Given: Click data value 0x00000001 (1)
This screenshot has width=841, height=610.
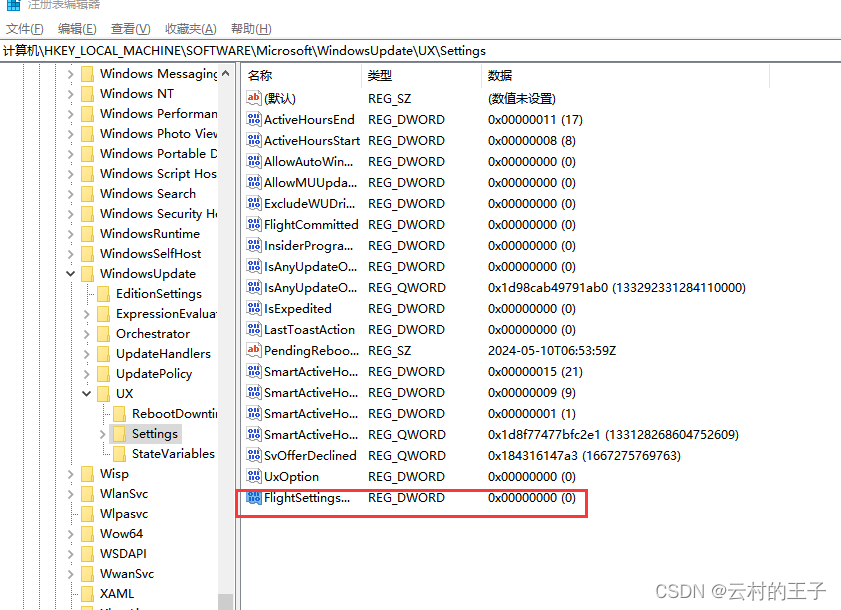Looking at the screenshot, I should coord(532,414).
